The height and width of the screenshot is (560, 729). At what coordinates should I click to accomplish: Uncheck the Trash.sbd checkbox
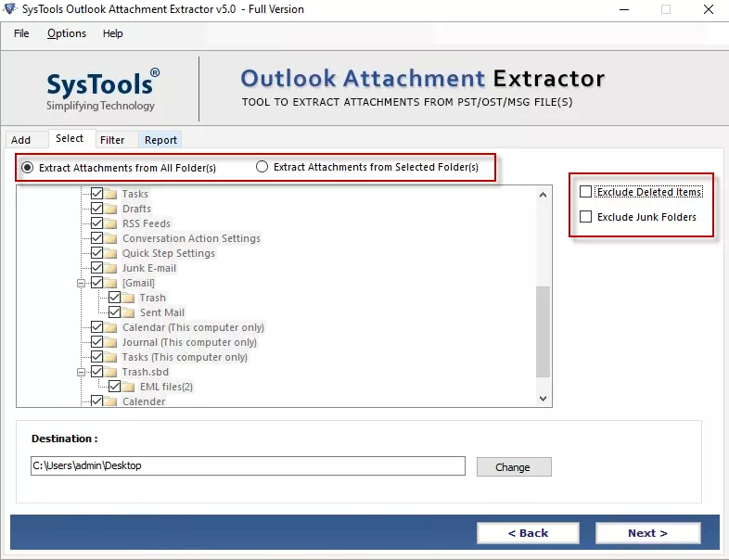coord(96,371)
